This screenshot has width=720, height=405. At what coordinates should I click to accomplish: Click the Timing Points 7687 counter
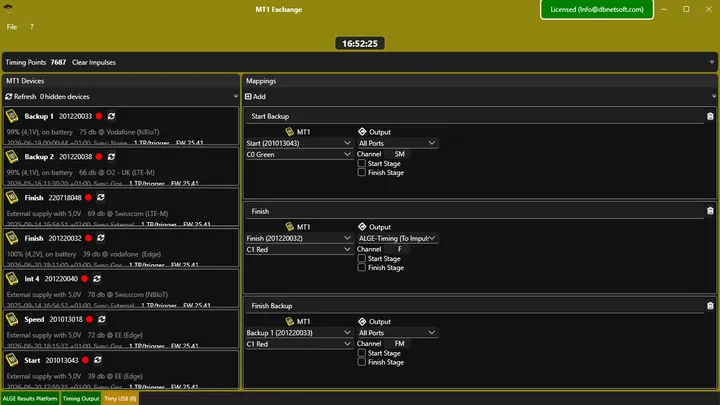36,62
